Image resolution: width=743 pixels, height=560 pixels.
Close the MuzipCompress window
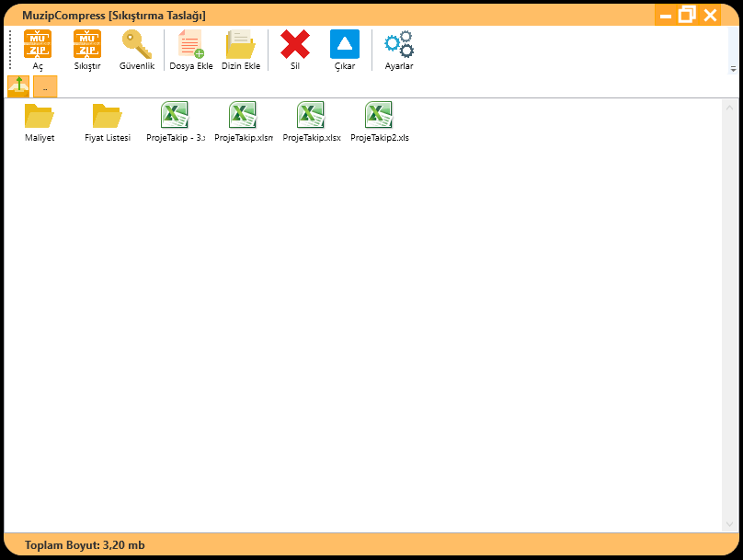pos(710,15)
